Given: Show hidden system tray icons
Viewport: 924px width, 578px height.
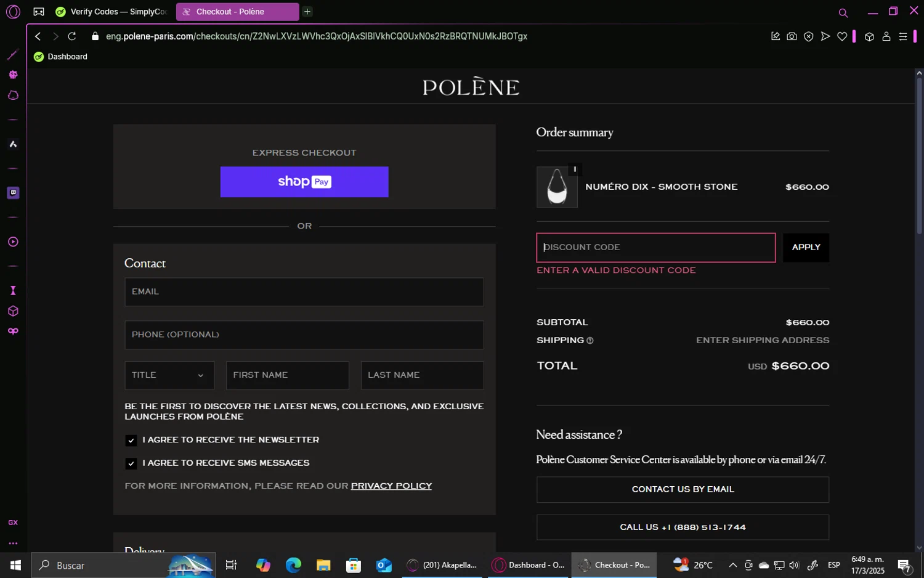Looking at the screenshot, I should pyautogui.click(x=733, y=565).
